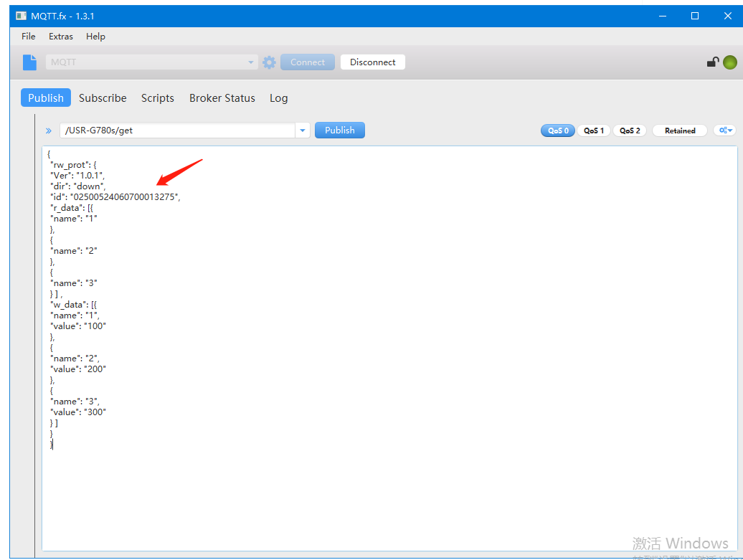Screen dimensions: 743x560
Task: Click the "w_data" array line
Action: [73, 305]
